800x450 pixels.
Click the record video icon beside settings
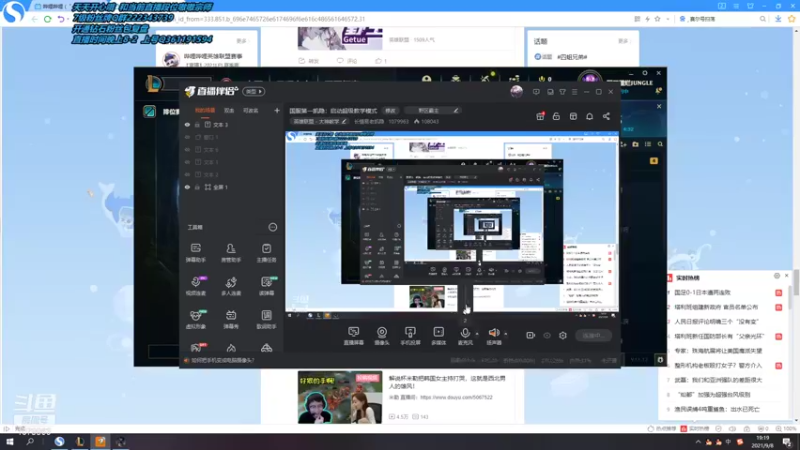click(531, 335)
